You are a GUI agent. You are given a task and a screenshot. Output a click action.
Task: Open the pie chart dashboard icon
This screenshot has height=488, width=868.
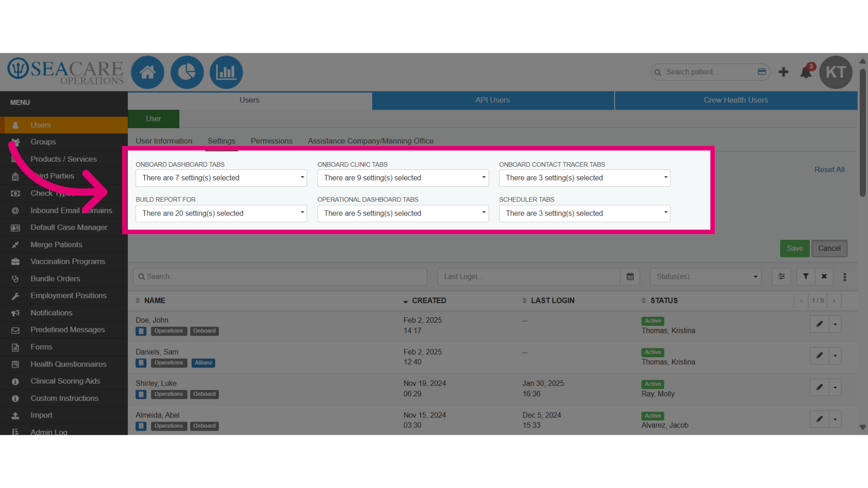(x=187, y=72)
